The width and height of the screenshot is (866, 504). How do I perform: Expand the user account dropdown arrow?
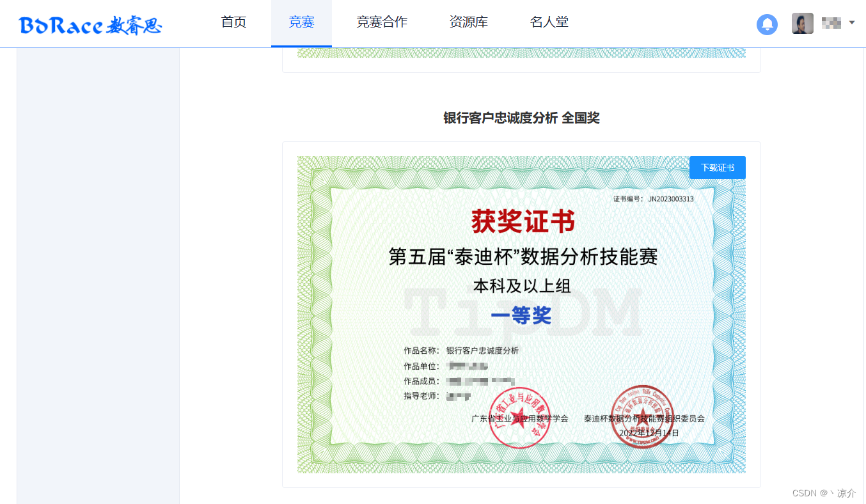(851, 23)
